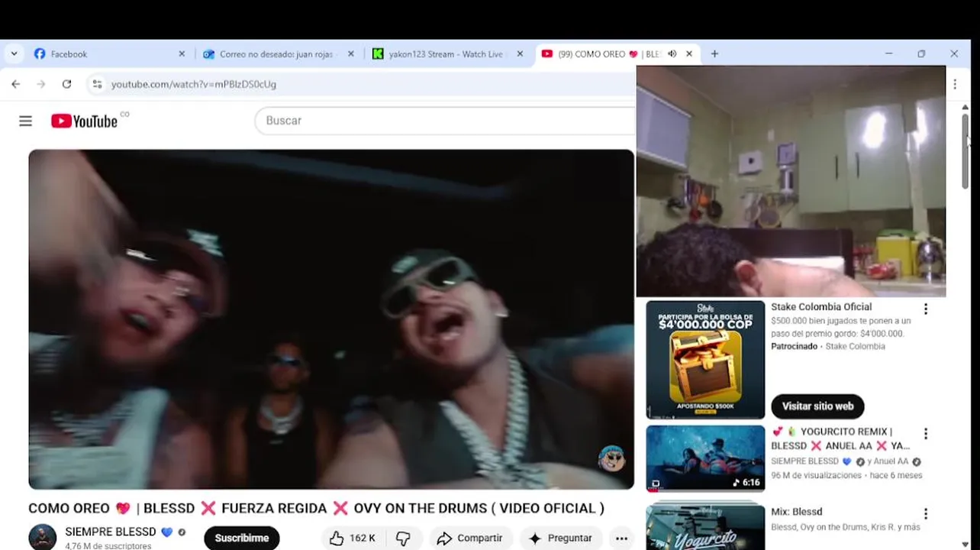Viewport: 980px width, 550px height.
Task: Share video with Compartir button
Action: (470, 538)
